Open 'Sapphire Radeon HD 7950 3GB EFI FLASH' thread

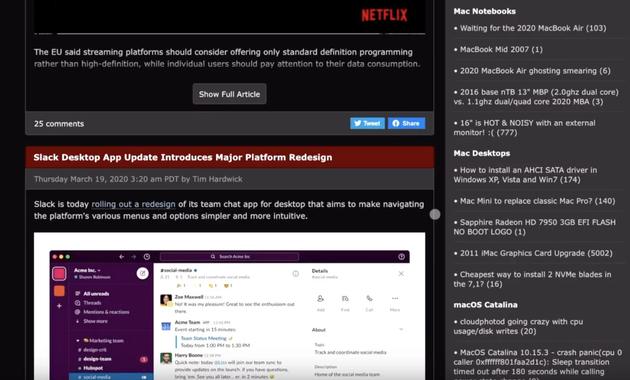pyautogui.click(x=535, y=227)
